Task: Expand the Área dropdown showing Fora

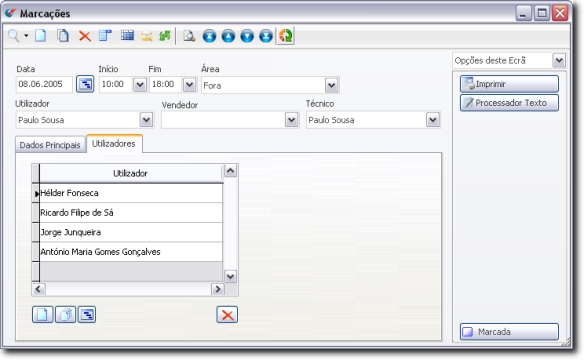Action: click(331, 86)
